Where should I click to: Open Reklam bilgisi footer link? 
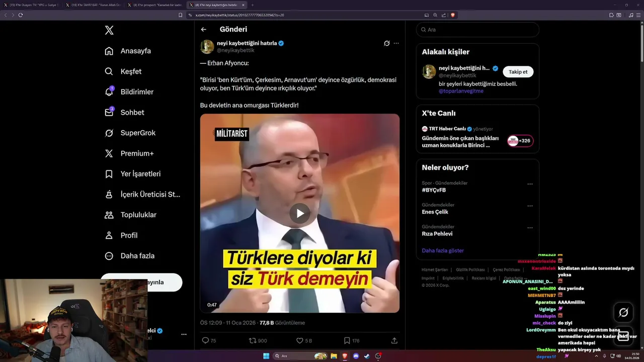[484, 278]
